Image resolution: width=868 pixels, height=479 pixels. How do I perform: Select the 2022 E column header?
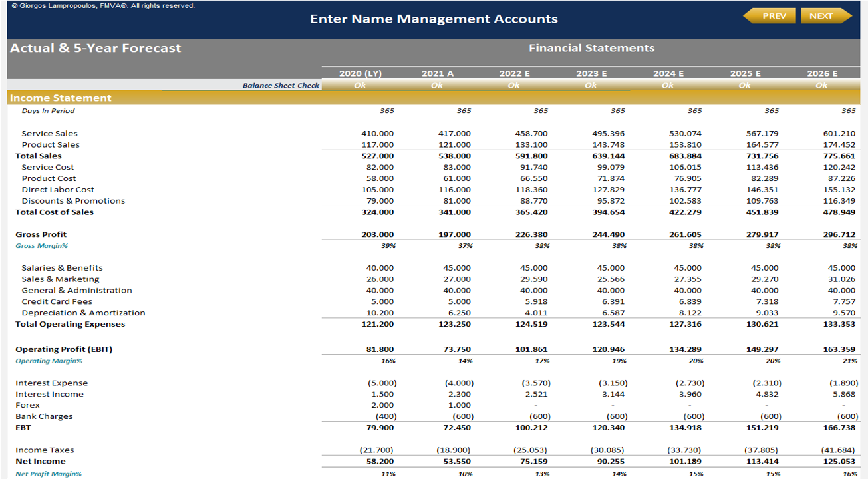point(514,73)
